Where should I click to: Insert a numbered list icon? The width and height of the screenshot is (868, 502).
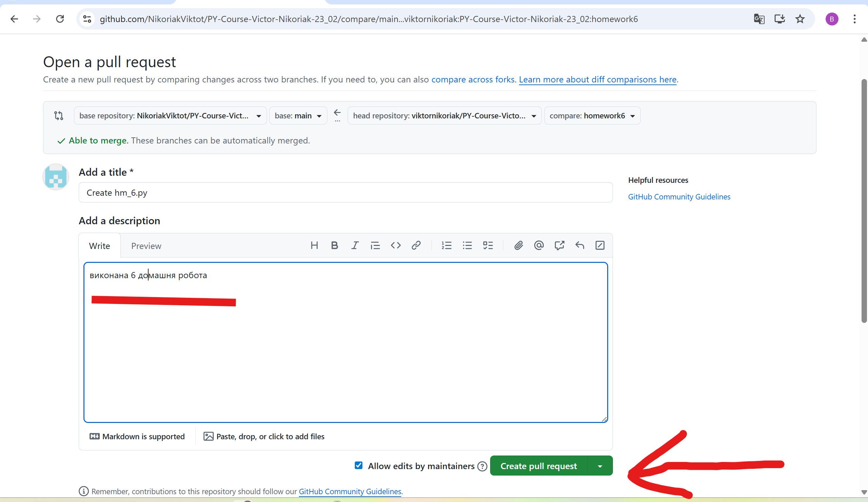[447, 245]
